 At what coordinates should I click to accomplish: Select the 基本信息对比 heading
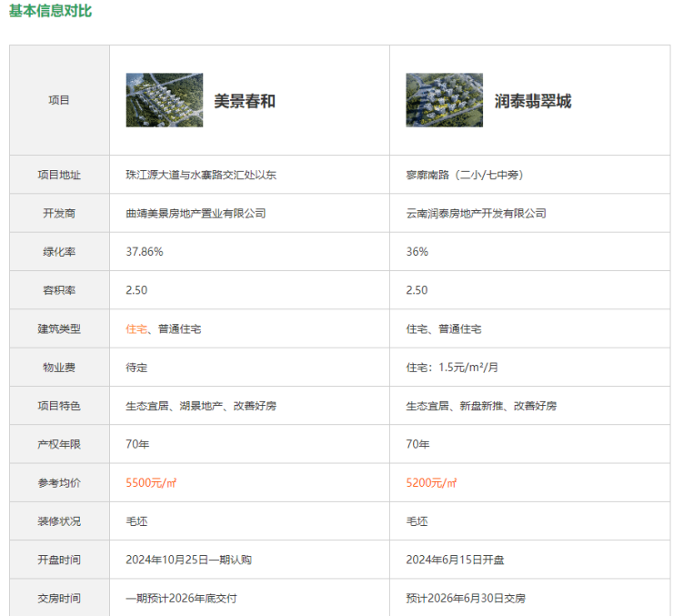50,11
